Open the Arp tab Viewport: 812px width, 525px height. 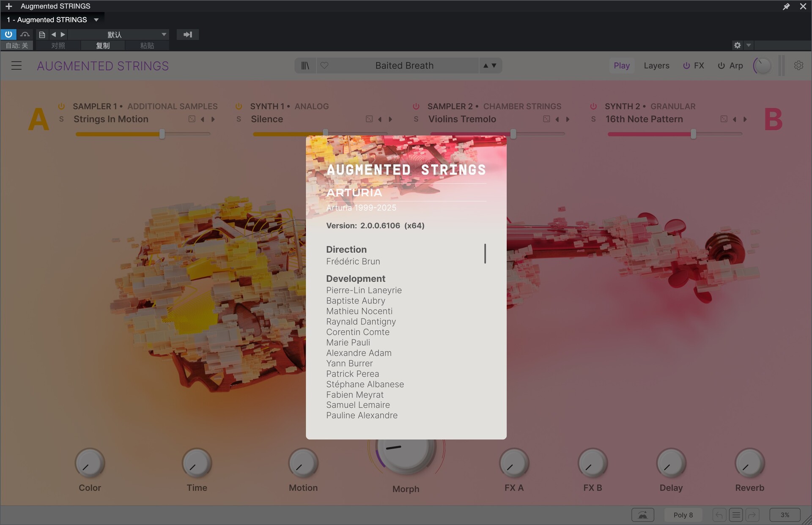point(736,66)
